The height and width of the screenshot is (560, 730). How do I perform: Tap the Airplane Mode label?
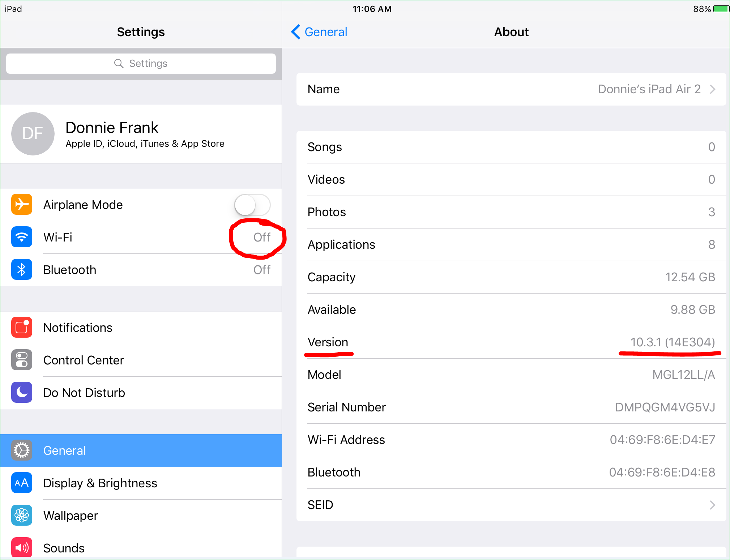pos(83,205)
